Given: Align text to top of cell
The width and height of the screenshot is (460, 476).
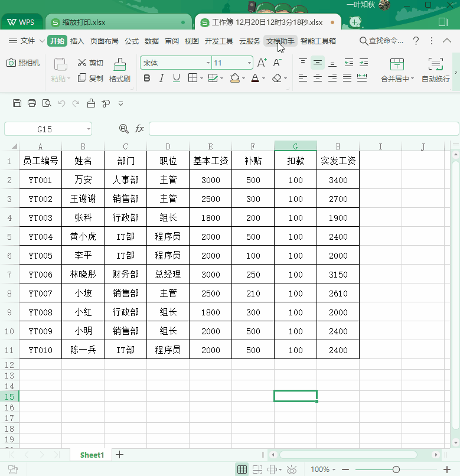Looking at the screenshot, I should click(x=303, y=63).
